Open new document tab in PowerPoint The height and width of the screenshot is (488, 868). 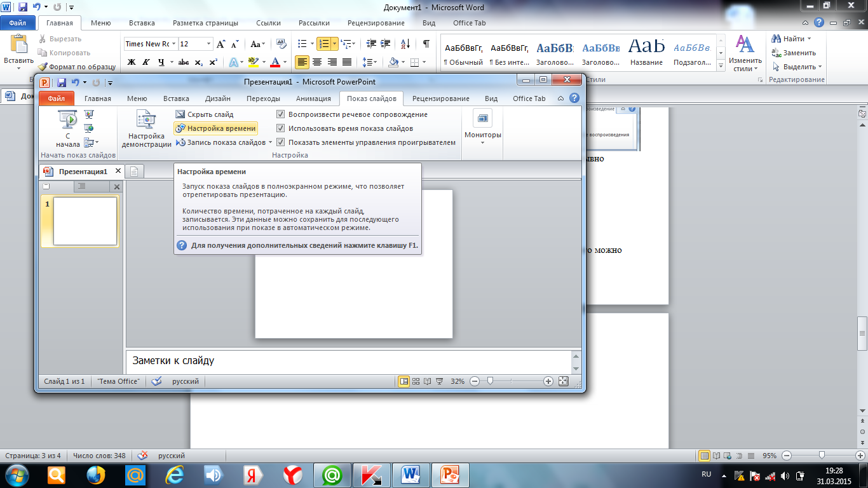[134, 171]
